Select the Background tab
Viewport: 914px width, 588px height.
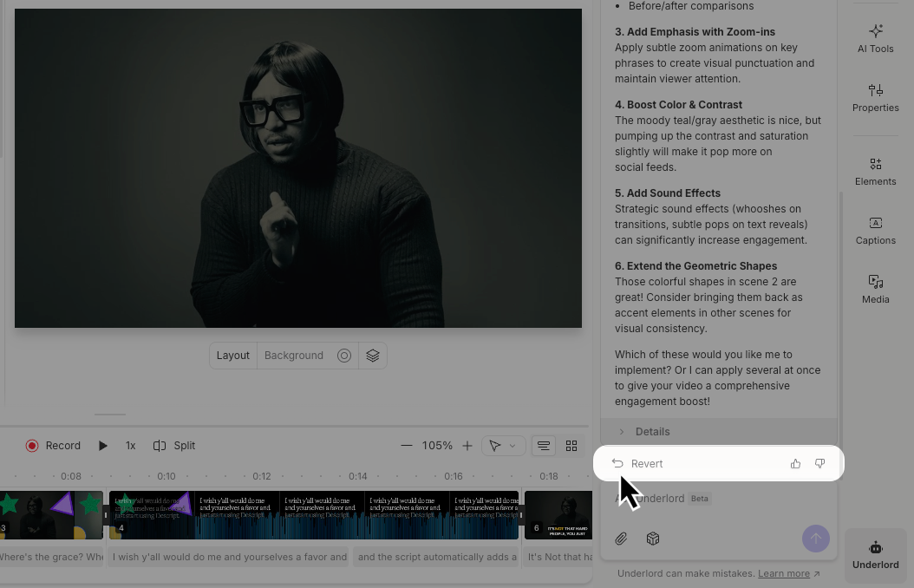tap(294, 356)
